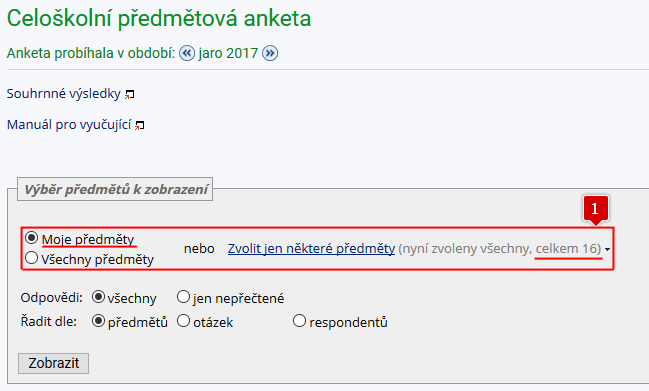
Task: Click the Zobrazit button
Action: pyautogui.click(x=53, y=363)
